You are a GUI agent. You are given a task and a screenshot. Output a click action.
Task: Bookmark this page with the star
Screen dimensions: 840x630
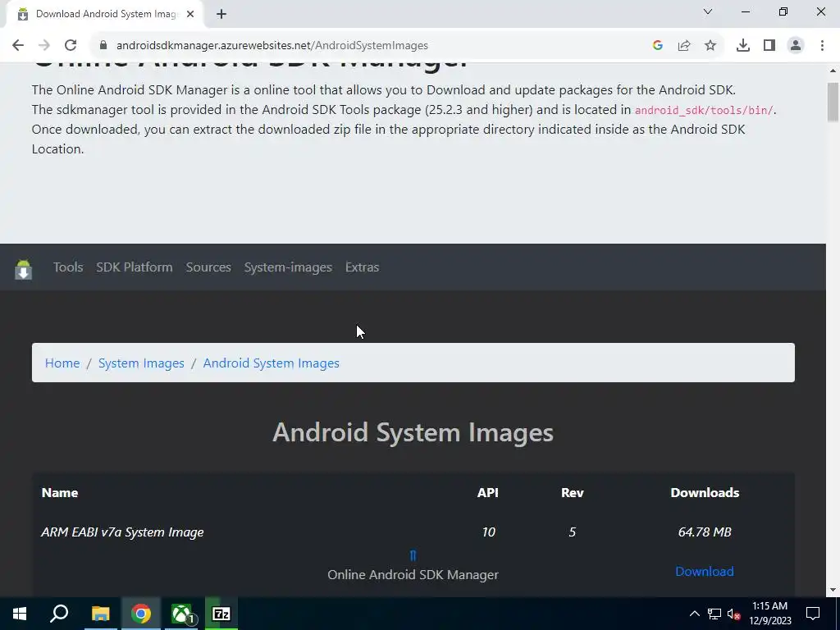point(710,46)
